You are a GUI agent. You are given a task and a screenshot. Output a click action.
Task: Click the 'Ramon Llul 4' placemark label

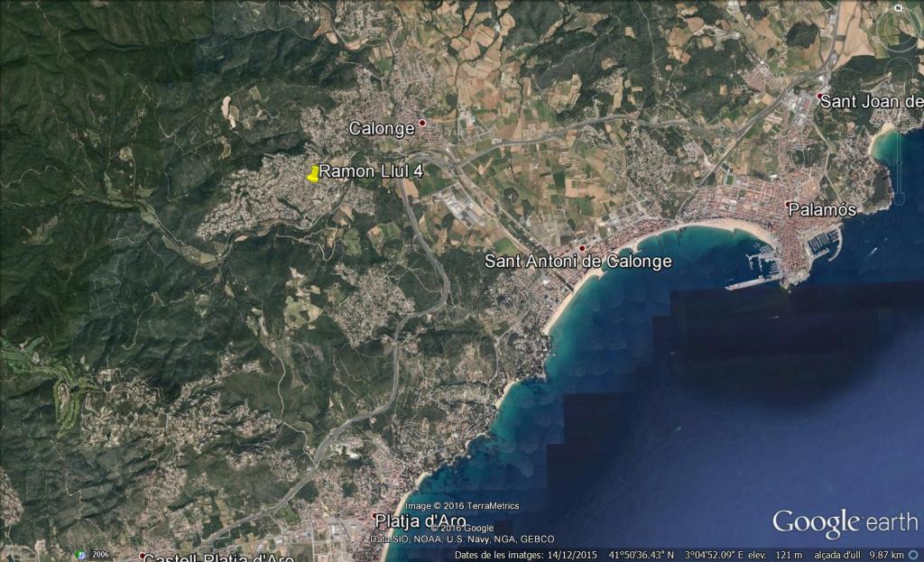click(x=371, y=171)
